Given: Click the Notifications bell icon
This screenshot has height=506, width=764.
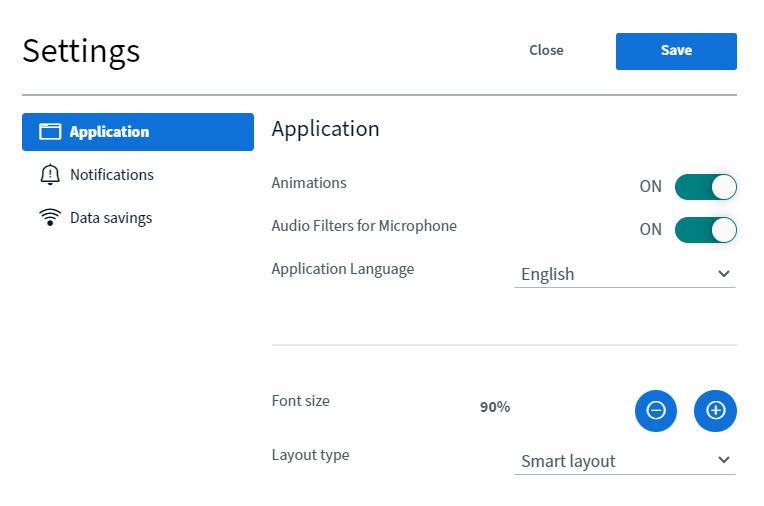Looking at the screenshot, I should pyautogui.click(x=50, y=175).
